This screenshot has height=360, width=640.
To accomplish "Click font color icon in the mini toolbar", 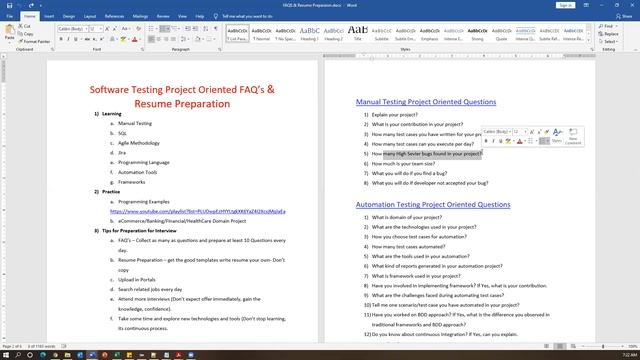I will (x=520, y=141).
